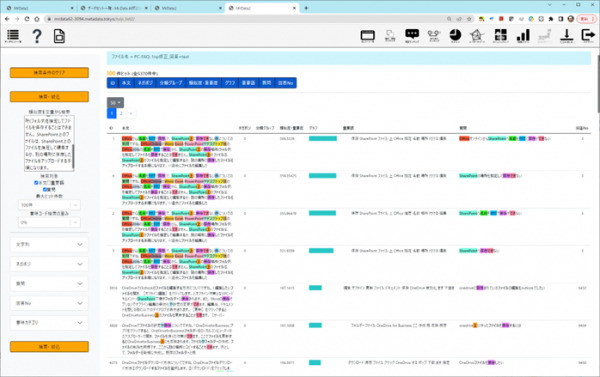
Task: Toggle the グラフ column button
Action: (230, 83)
